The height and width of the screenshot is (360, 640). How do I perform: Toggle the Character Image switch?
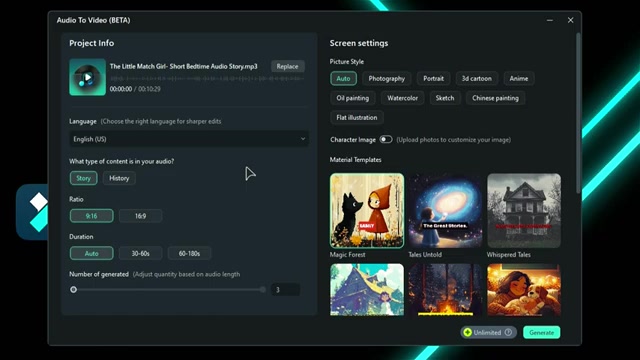coord(386,140)
